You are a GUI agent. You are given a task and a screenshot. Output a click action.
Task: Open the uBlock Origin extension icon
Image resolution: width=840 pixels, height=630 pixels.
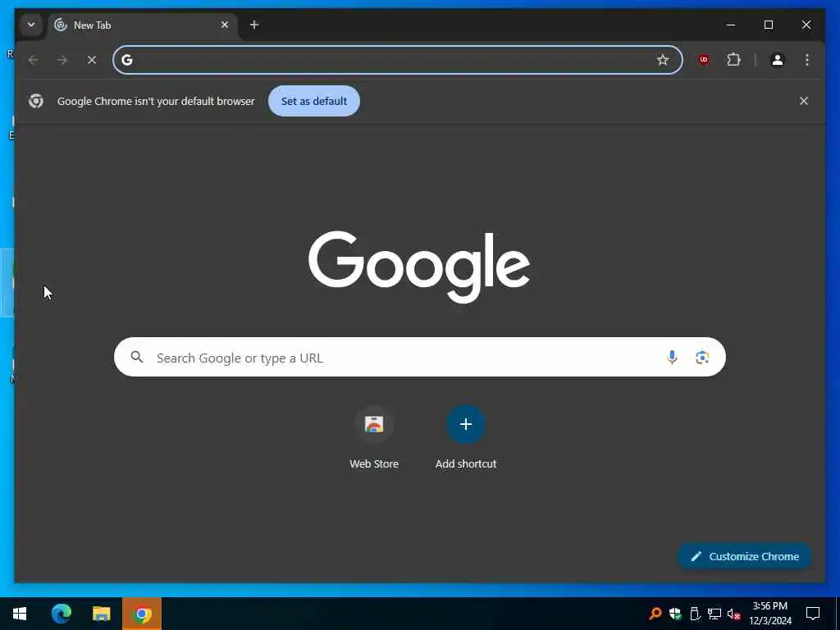704,60
